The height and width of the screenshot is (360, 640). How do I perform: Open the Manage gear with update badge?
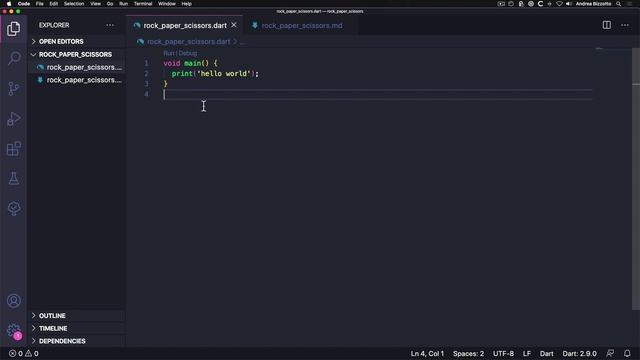tap(13, 331)
